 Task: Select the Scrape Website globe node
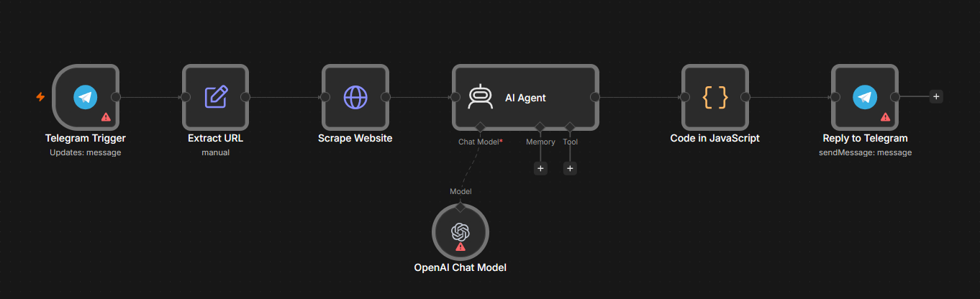[355, 97]
